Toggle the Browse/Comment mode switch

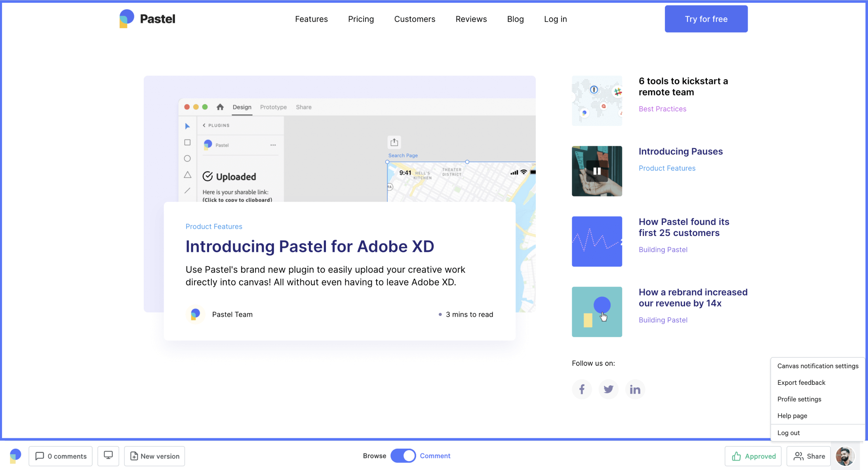[x=403, y=456]
